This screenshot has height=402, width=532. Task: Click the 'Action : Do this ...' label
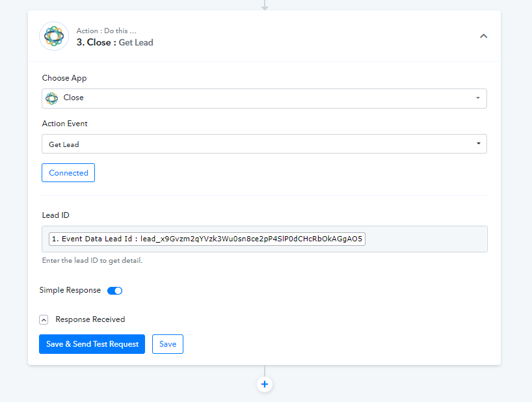point(106,31)
